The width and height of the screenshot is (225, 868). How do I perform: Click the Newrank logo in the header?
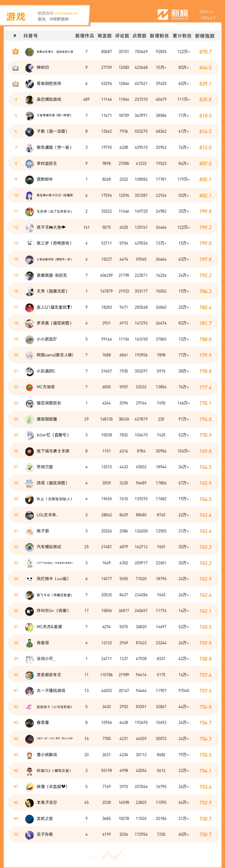[x=173, y=14]
